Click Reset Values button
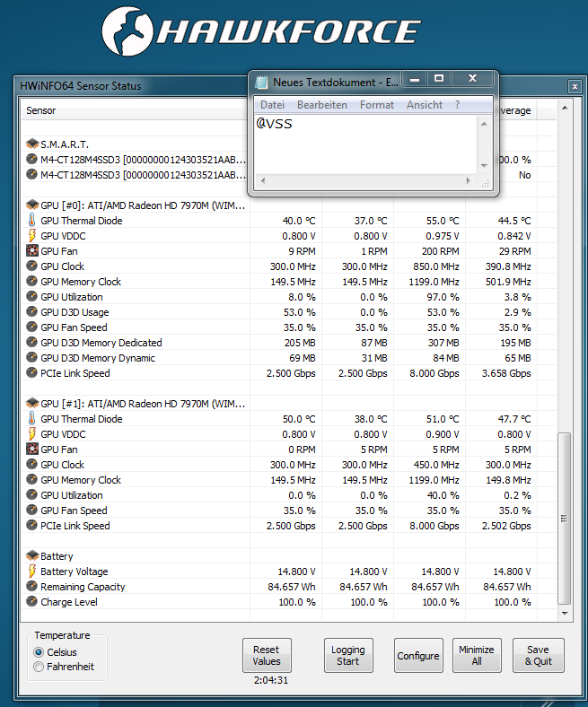 pyautogui.click(x=267, y=656)
